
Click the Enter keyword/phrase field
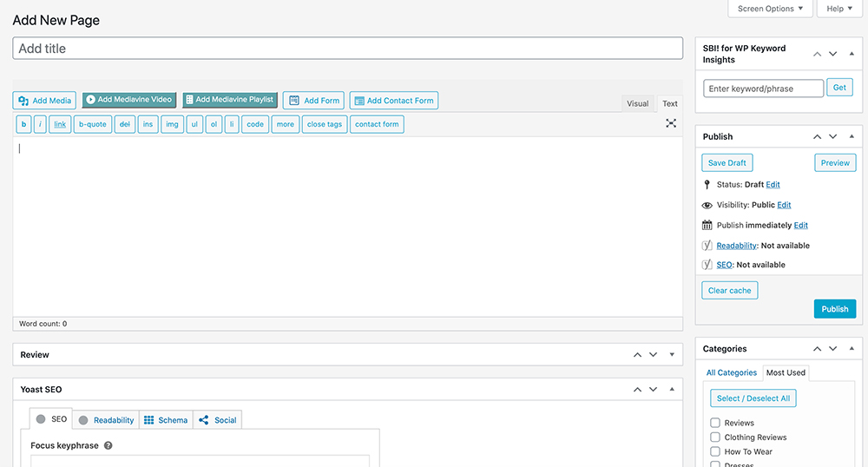coord(763,89)
